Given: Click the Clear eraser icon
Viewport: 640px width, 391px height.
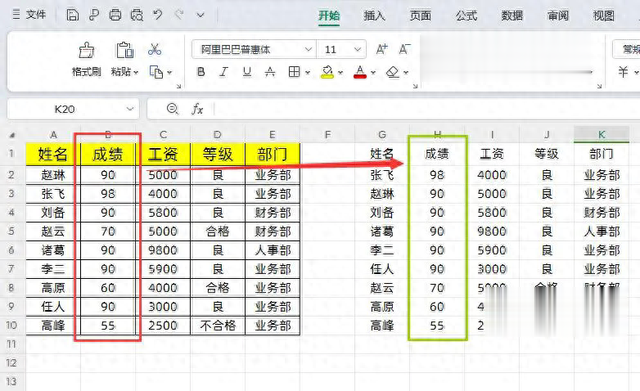Looking at the screenshot, I should tap(393, 72).
